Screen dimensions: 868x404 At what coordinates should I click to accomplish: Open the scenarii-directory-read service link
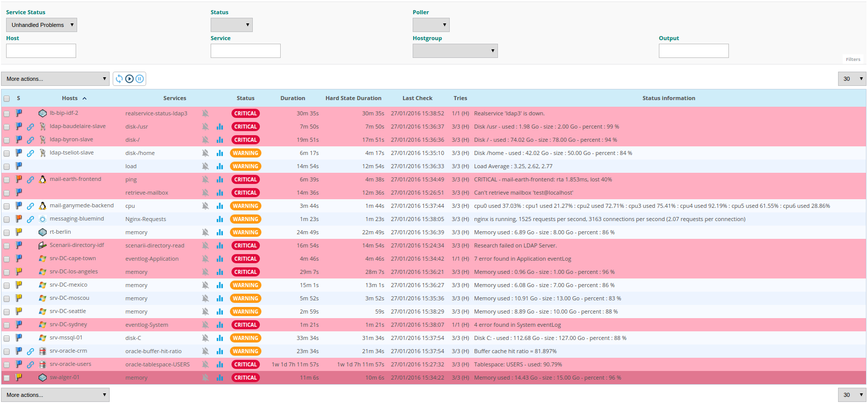tap(155, 245)
